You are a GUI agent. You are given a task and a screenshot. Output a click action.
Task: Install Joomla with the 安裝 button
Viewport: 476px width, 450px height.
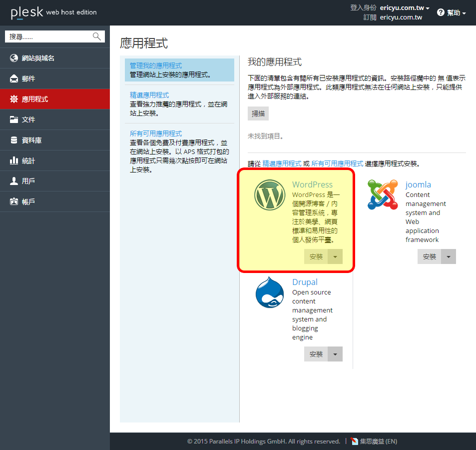(429, 257)
